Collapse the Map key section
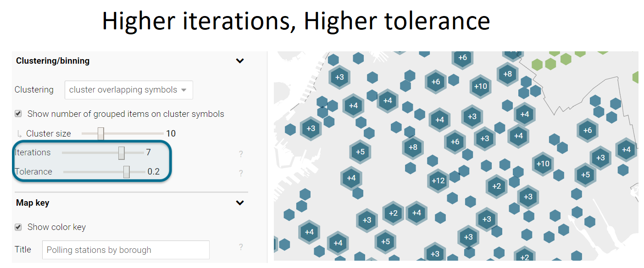The image size is (644, 268). [x=239, y=202]
